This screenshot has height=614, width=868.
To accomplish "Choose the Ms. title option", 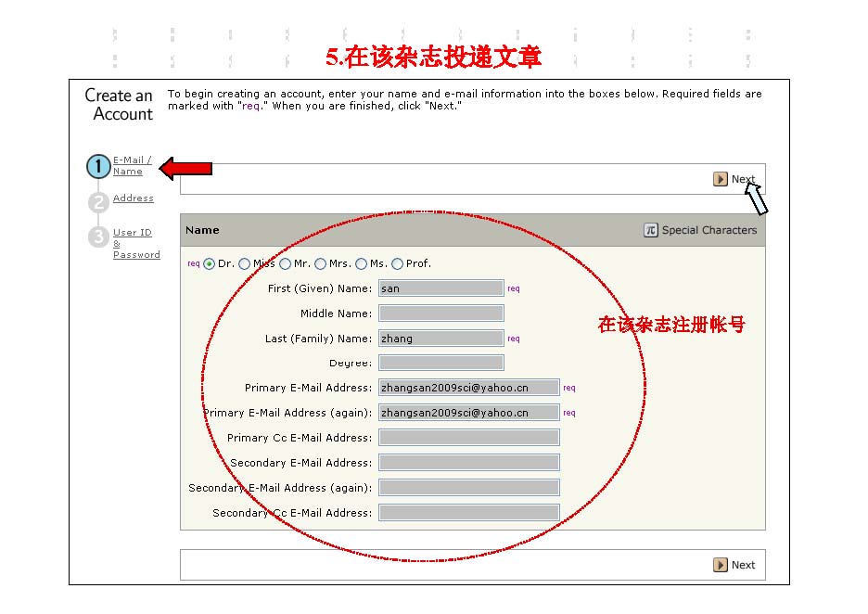I will [x=362, y=264].
